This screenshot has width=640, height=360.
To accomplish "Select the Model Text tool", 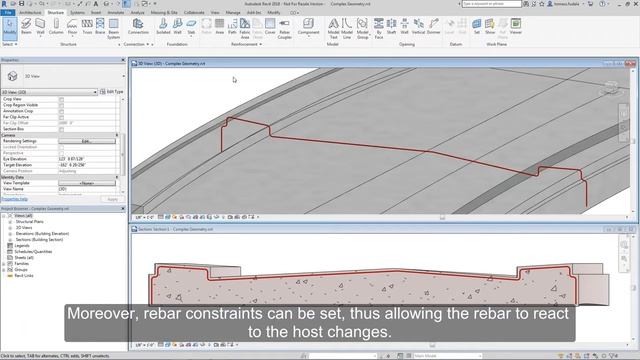I will pos(333,29).
